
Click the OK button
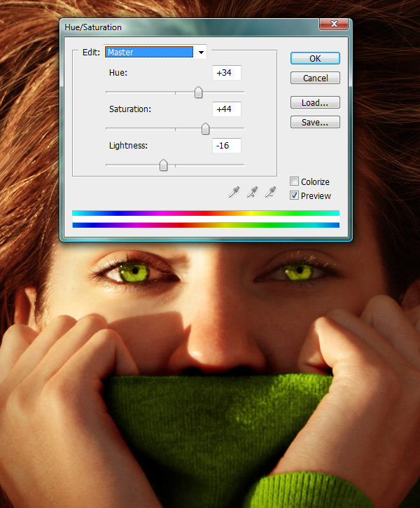coord(315,58)
